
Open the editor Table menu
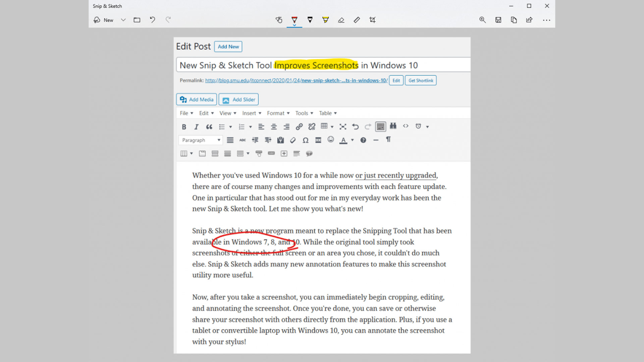[328, 113]
